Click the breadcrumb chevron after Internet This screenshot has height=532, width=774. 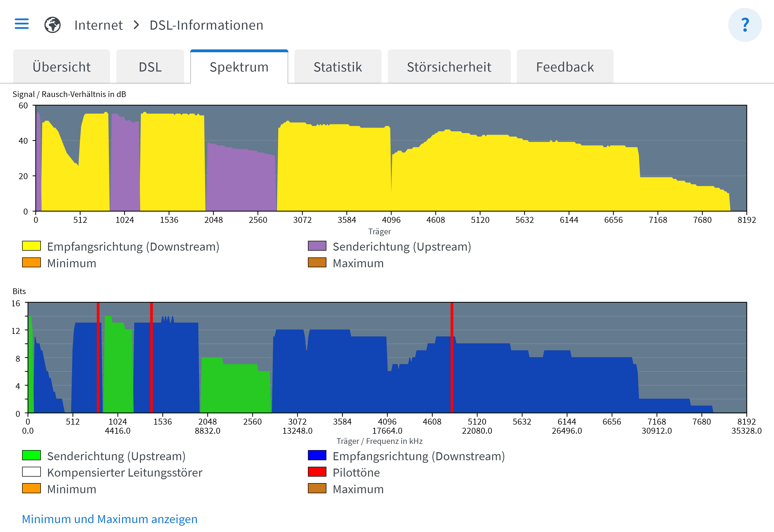click(136, 25)
